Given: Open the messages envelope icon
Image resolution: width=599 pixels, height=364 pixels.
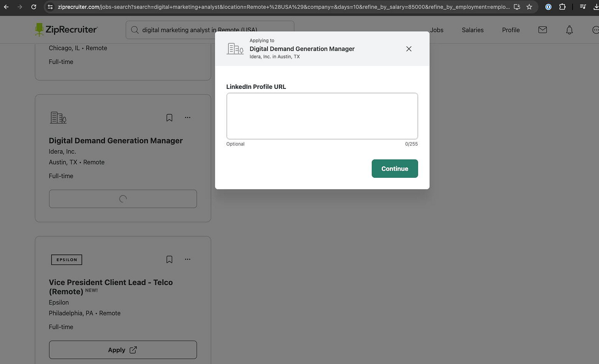Looking at the screenshot, I should pos(543,30).
